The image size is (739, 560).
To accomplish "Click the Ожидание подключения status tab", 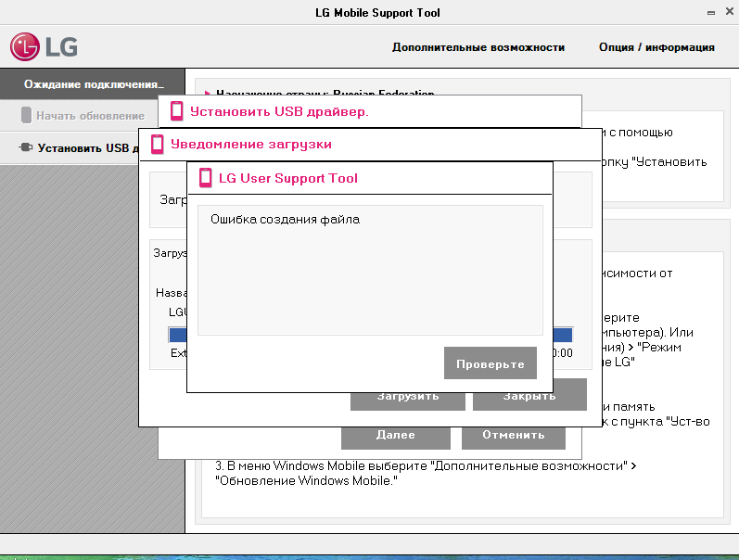I will (x=93, y=83).
